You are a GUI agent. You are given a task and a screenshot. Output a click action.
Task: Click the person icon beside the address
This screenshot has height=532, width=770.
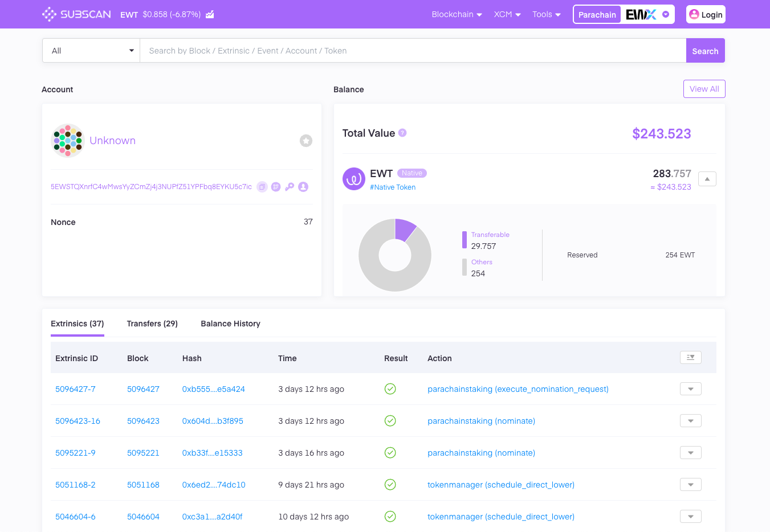(x=303, y=187)
